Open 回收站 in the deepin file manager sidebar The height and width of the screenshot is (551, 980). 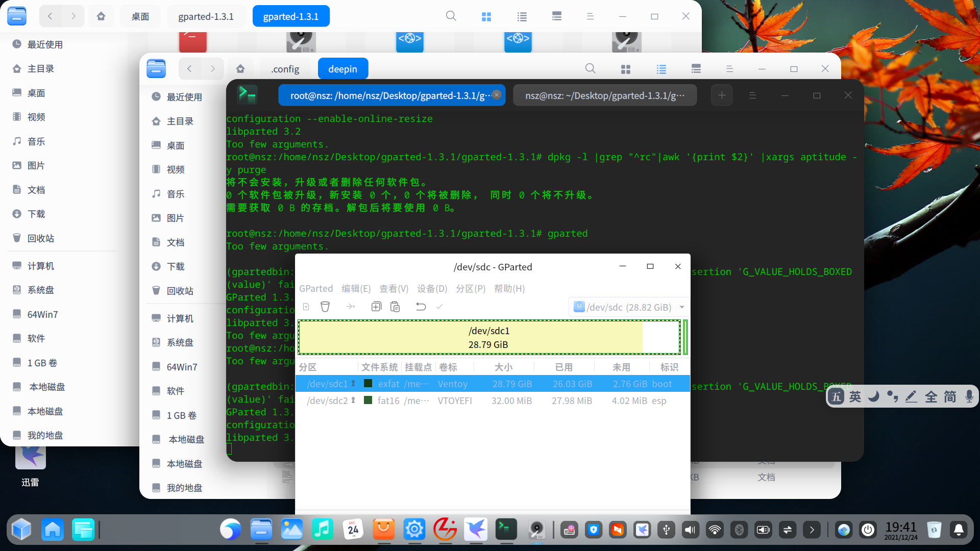coord(180,291)
